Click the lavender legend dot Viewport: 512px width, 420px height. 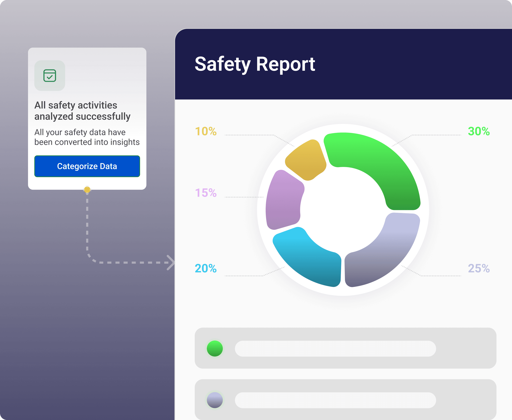(x=215, y=400)
